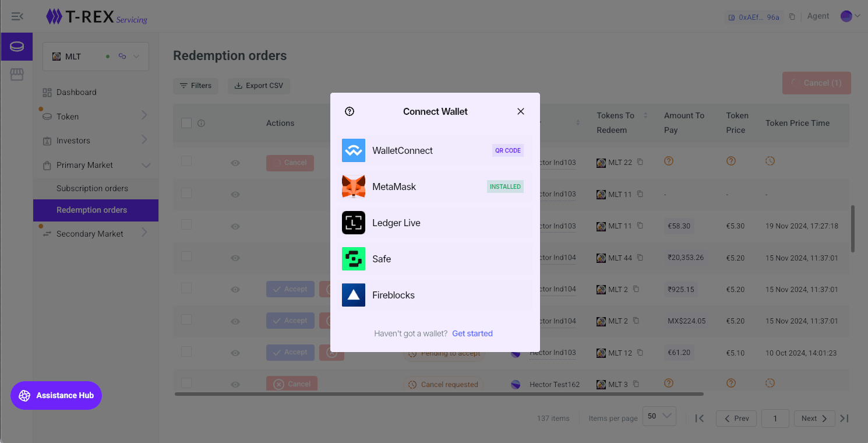The height and width of the screenshot is (443, 868).
Task: View details eye icon in MLT 44 row
Action: tap(235, 258)
